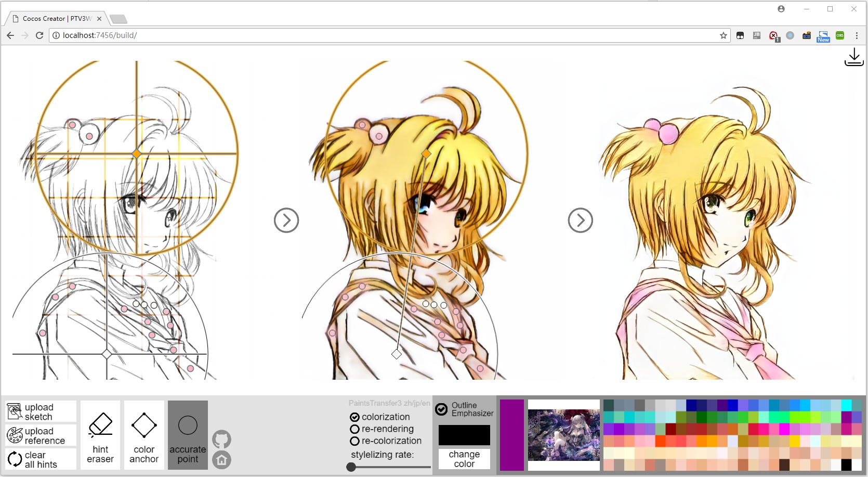Click the upload reference palette icon
Screen dimensions: 868x477
[15, 435]
